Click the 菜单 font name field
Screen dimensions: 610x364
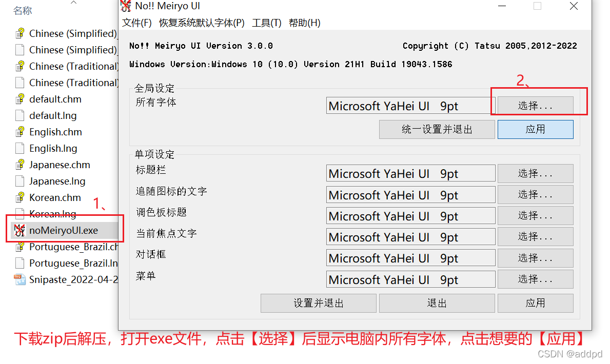(410, 279)
